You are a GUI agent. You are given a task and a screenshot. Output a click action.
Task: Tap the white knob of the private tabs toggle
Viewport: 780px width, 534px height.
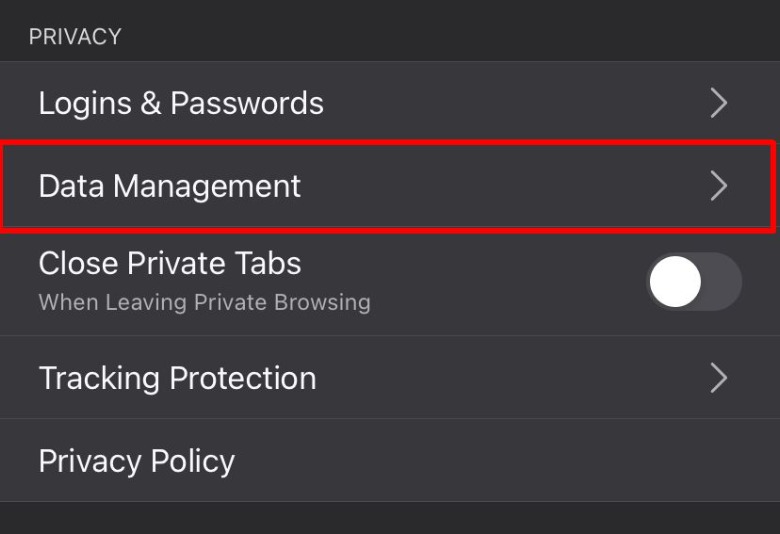pos(675,281)
